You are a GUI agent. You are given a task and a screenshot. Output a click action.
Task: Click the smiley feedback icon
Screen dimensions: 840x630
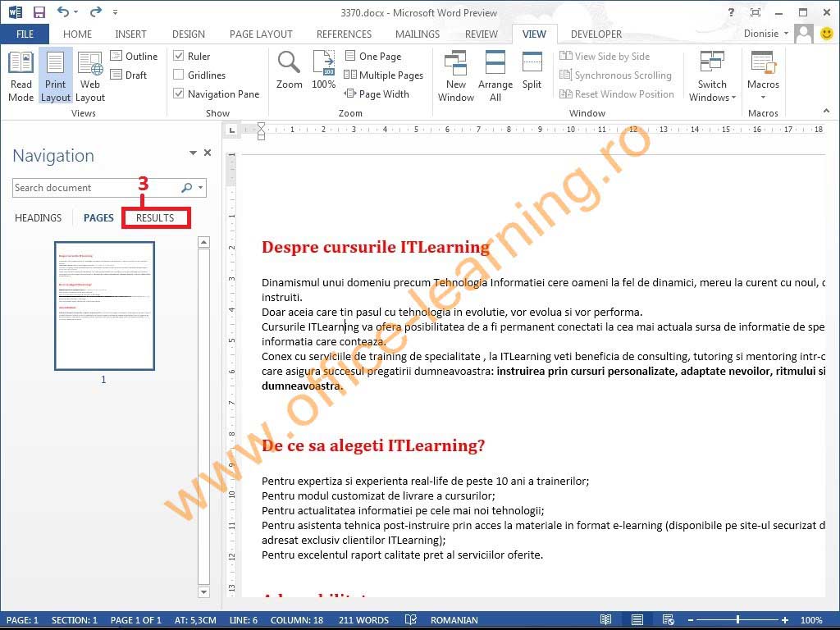pos(827,34)
